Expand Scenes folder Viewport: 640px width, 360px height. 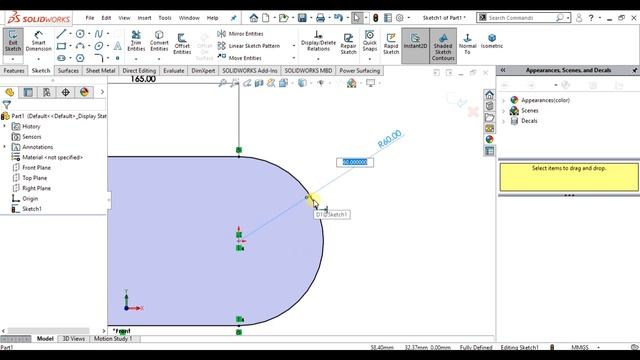[504, 111]
